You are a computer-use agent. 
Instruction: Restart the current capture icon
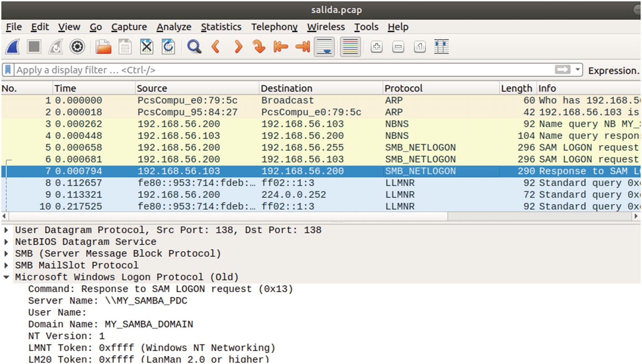click(x=56, y=47)
